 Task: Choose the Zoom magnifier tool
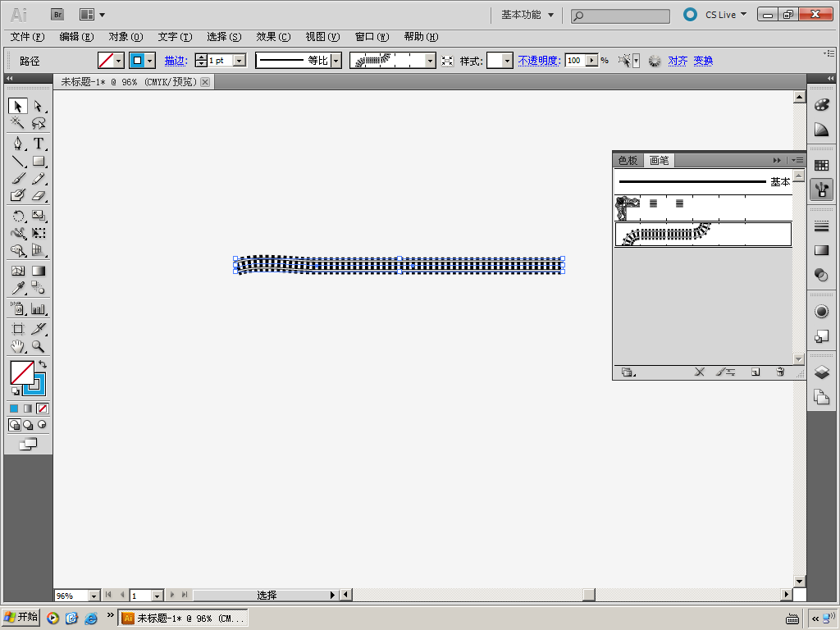[x=38, y=347]
